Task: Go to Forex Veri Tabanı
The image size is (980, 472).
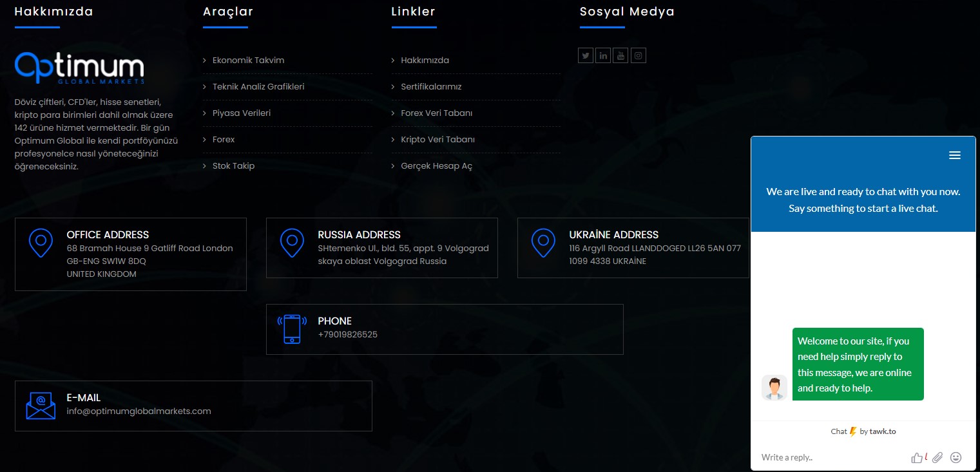Action: 436,113
